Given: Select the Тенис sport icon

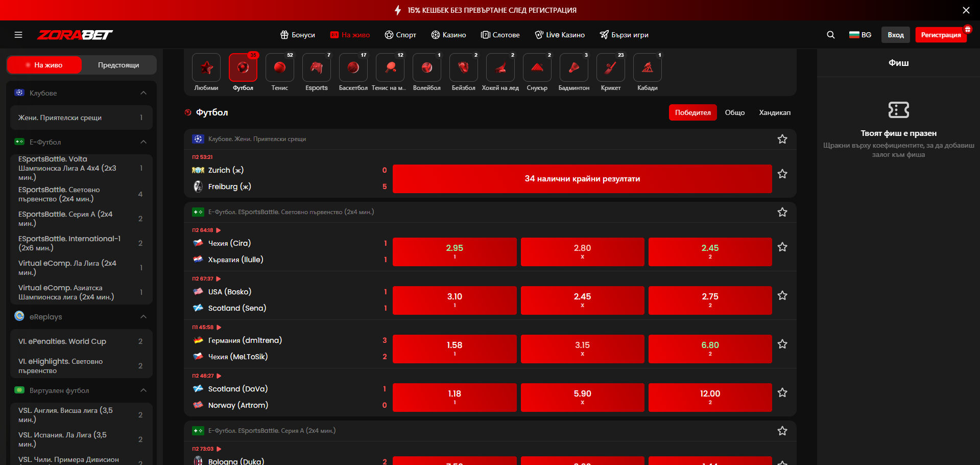Looking at the screenshot, I should tap(280, 67).
